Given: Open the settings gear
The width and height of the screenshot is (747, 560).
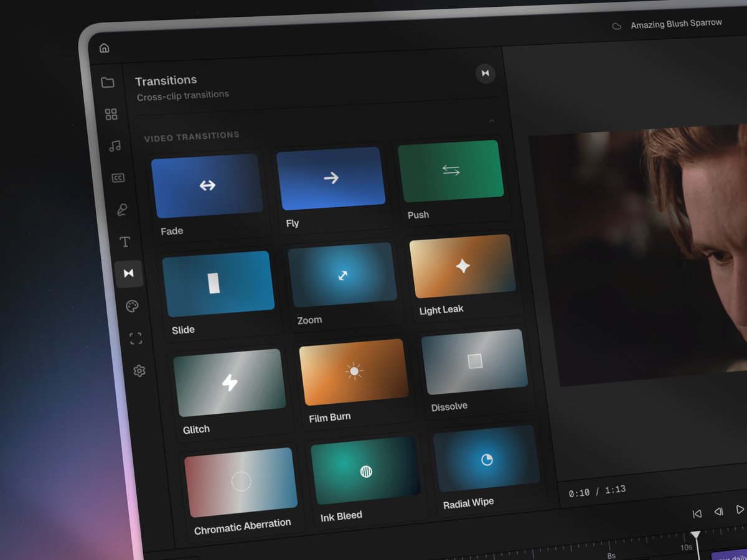Looking at the screenshot, I should (139, 370).
